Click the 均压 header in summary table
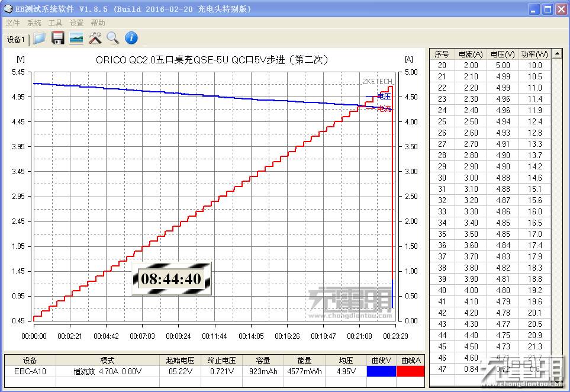 point(346,361)
